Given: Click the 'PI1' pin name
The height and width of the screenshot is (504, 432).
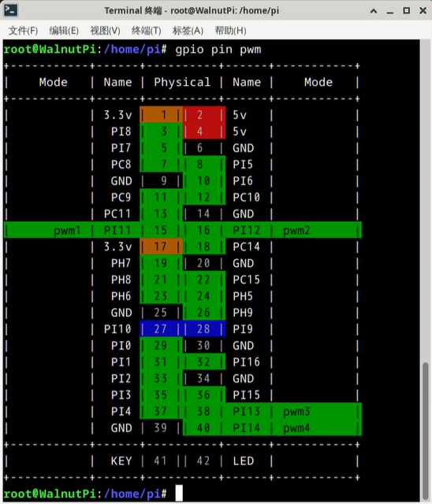Looking at the screenshot, I should [x=121, y=362].
